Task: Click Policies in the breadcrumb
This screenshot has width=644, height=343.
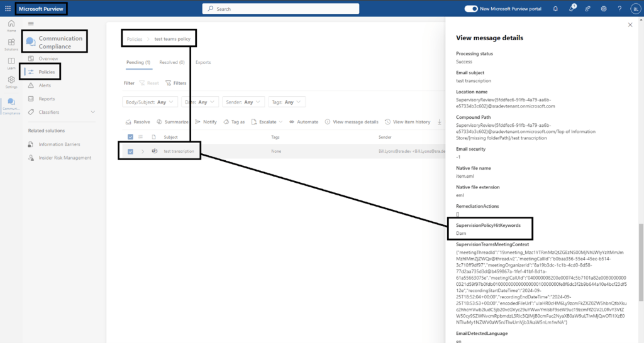Action: pos(135,39)
